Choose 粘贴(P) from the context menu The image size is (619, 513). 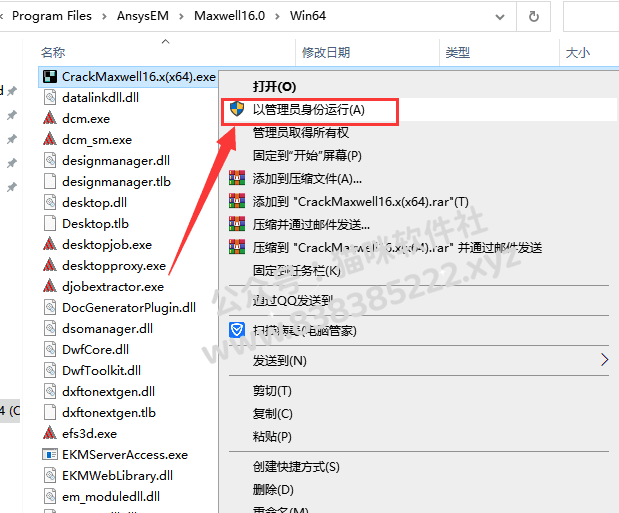pyautogui.click(x=272, y=436)
